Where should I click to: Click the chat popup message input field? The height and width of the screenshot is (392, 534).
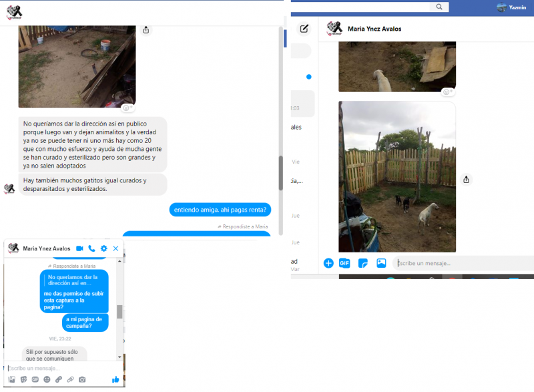click(61, 368)
